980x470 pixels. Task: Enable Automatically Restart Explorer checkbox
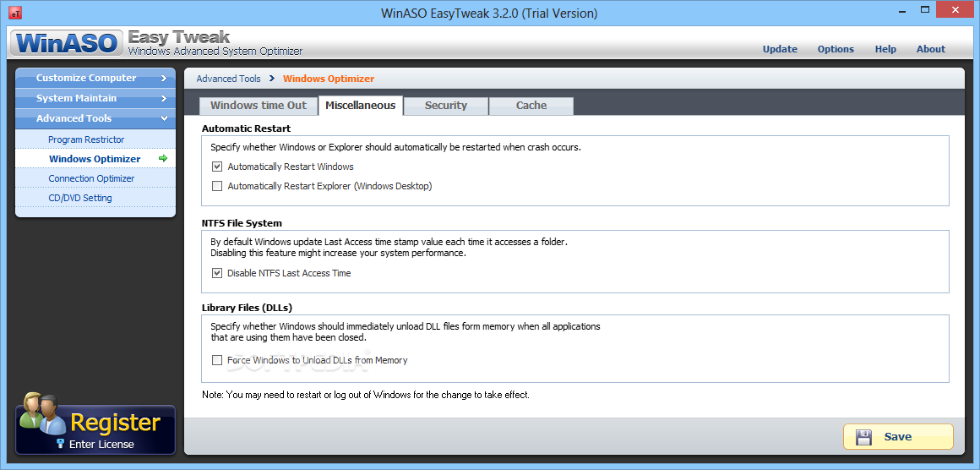point(217,186)
